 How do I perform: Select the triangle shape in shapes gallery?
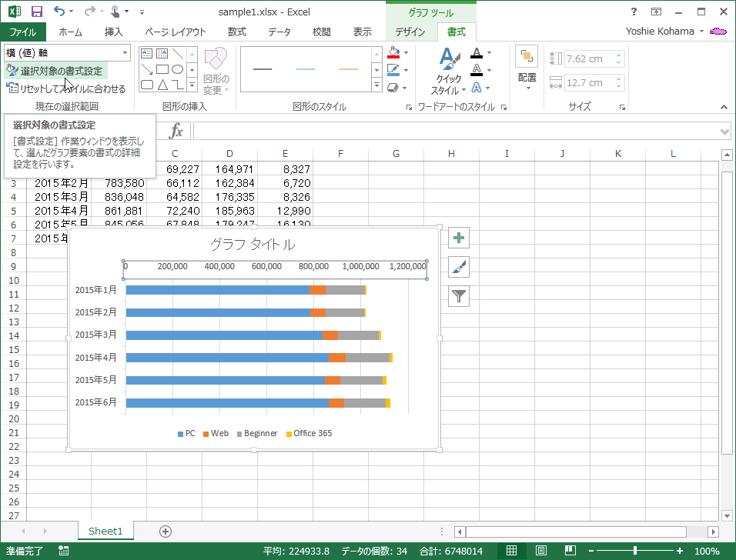coord(162,85)
